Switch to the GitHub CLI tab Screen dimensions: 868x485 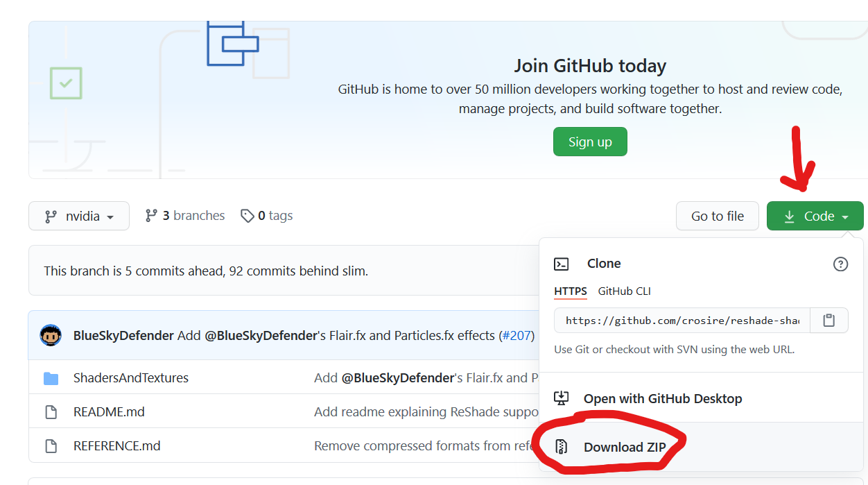(625, 291)
